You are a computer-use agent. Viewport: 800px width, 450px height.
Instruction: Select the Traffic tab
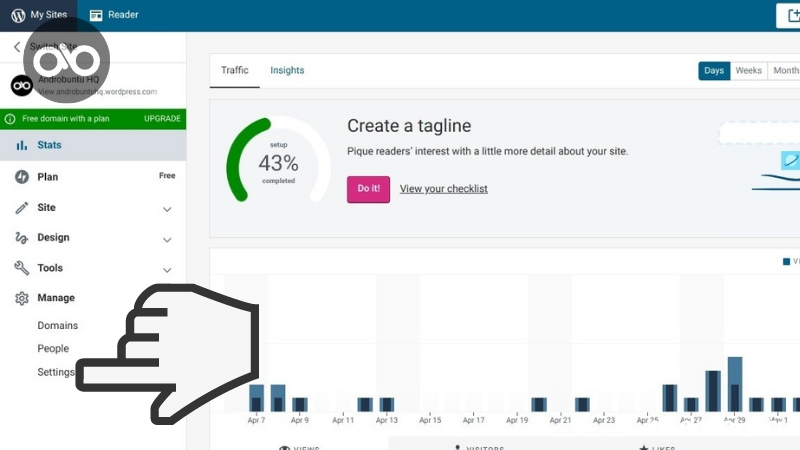(234, 71)
